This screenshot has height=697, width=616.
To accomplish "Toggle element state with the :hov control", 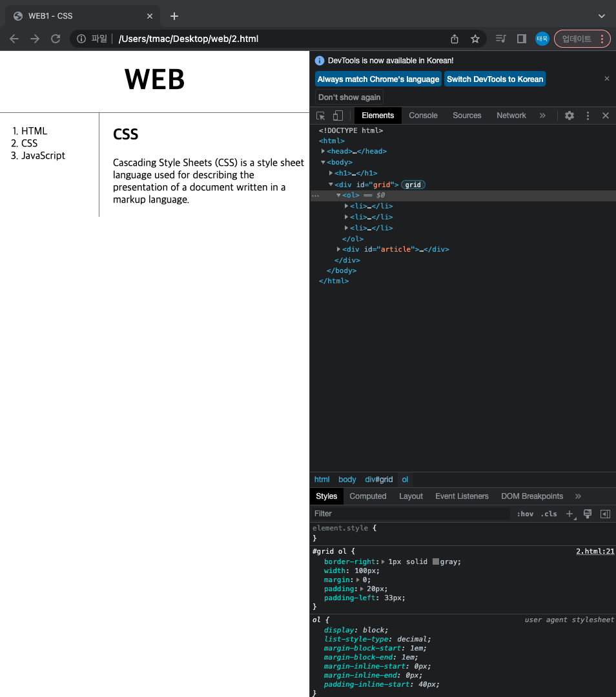I will pyautogui.click(x=525, y=514).
